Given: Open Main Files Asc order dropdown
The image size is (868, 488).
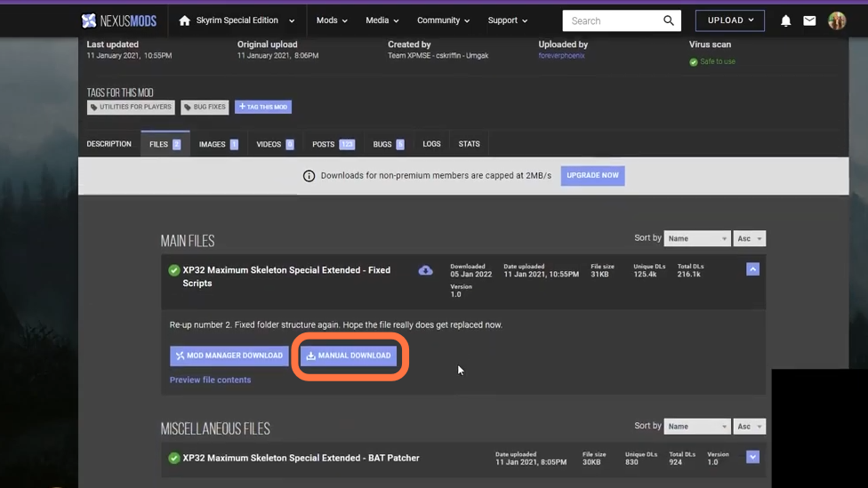Looking at the screenshot, I should pos(749,238).
